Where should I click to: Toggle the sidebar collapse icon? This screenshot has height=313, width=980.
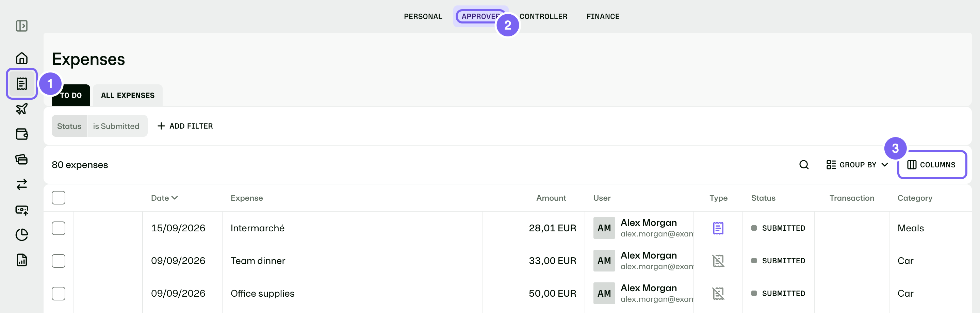tap(22, 26)
